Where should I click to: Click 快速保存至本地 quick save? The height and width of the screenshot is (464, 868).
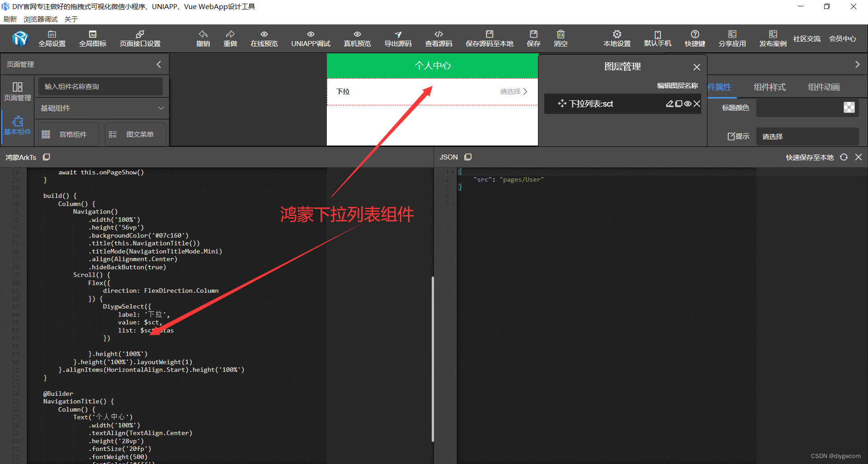810,157
